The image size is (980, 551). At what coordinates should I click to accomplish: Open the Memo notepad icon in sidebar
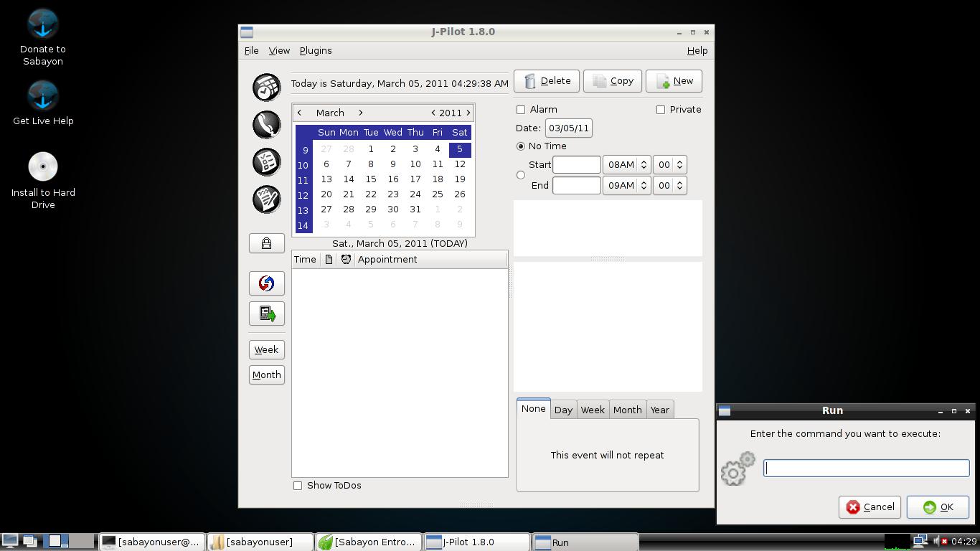pyautogui.click(x=266, y=199)
